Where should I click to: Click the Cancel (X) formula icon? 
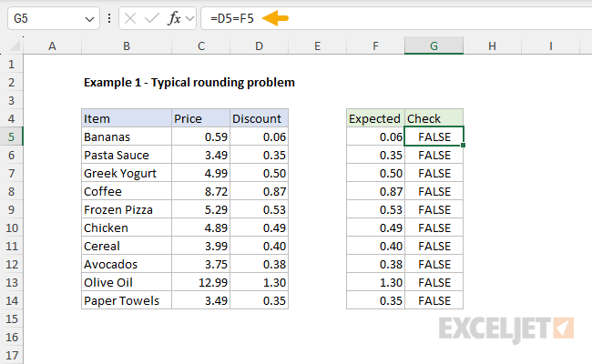tap(130, 18)
